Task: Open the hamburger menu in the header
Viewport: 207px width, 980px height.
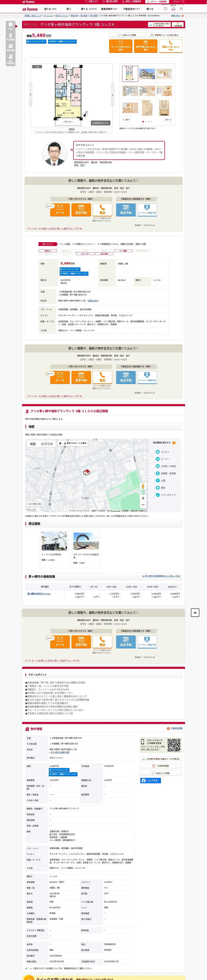Action: pyautogui.click(x=181, y=9)
